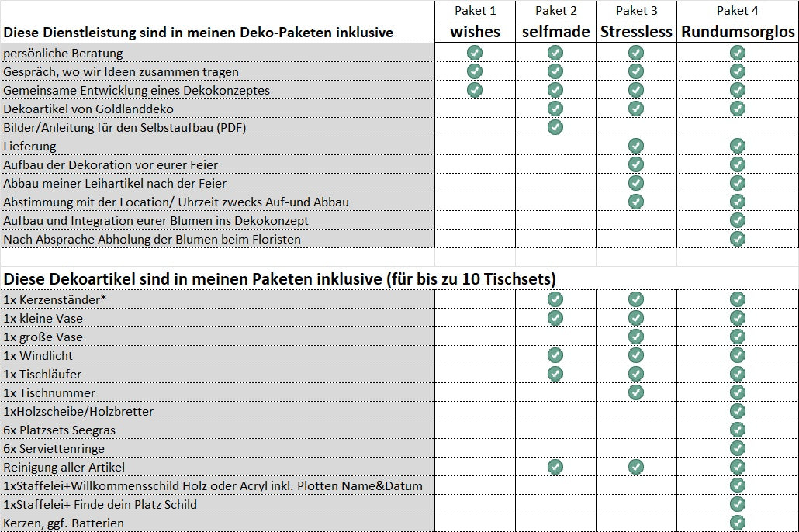Click the selfmade checkmark for 1x Windlicht
Viewport: 799px width, 532px height.
tap(555, 355)
